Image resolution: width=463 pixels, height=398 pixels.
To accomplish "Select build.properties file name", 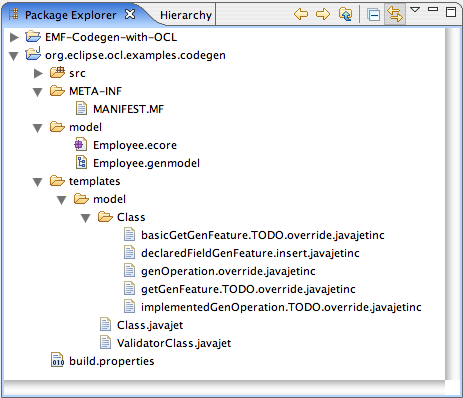I will coord(112,361).
